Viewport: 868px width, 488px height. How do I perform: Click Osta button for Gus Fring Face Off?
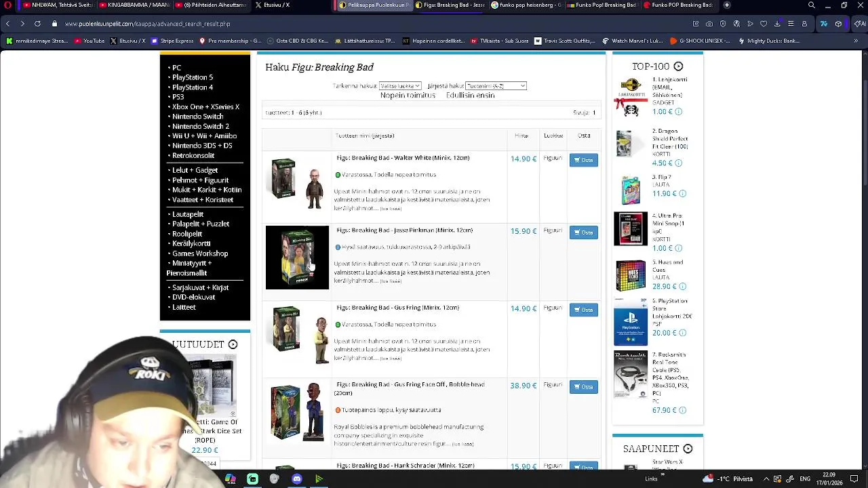point(583,386)
